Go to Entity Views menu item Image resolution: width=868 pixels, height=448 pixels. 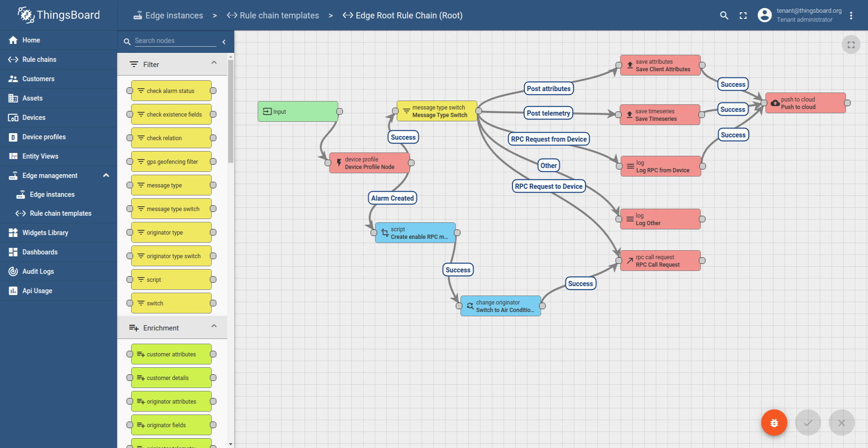pos(59,156)
